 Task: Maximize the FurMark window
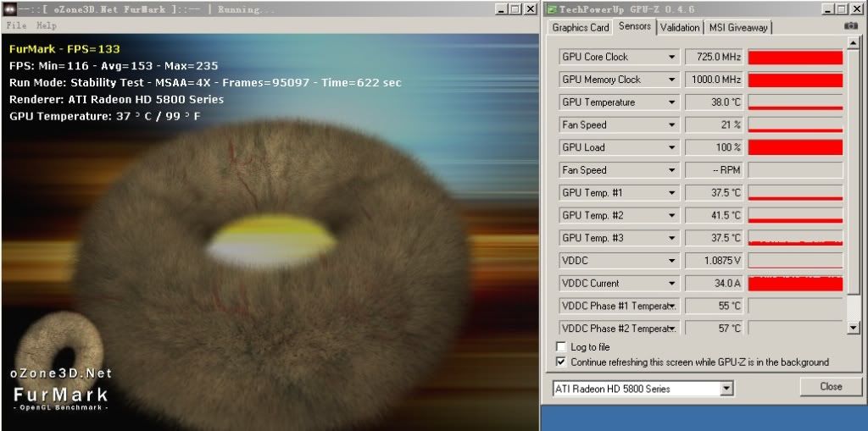[x=515, y=9]
